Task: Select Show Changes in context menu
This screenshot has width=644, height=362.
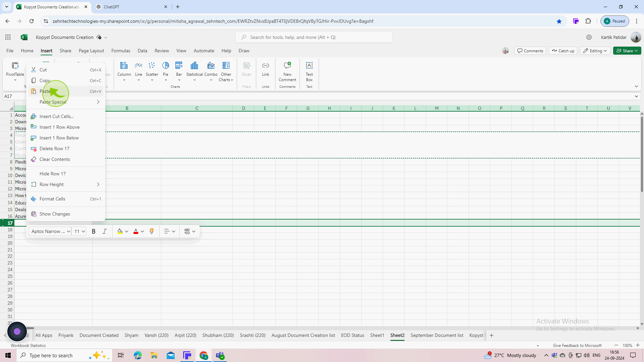Action: pos(66,214)
